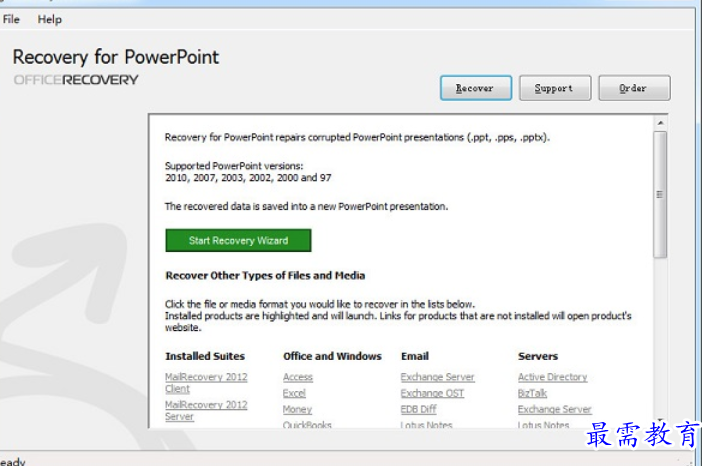The width and height of the screenshot is (708, 466).
Task: Click the BizTalk server link
Action: pyautogui.click(x=532, y=393)
